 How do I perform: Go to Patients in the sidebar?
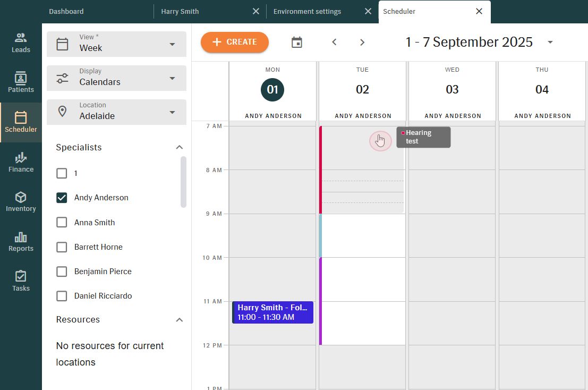21,83
